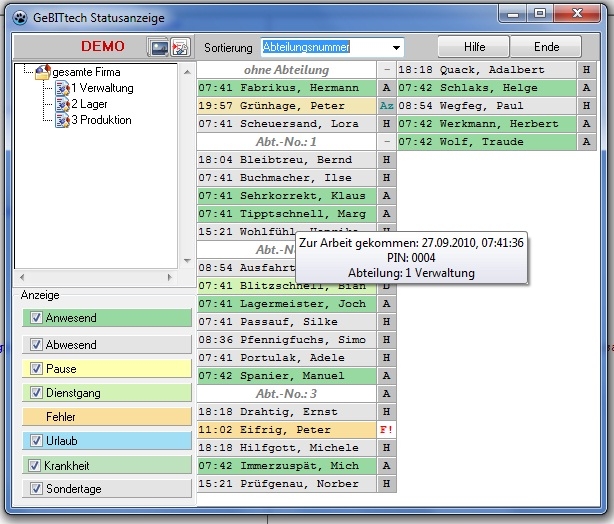This screenshot has width=614, height=524.
Task: Click the orange Fehler color bar
Action: pos(105,416)
